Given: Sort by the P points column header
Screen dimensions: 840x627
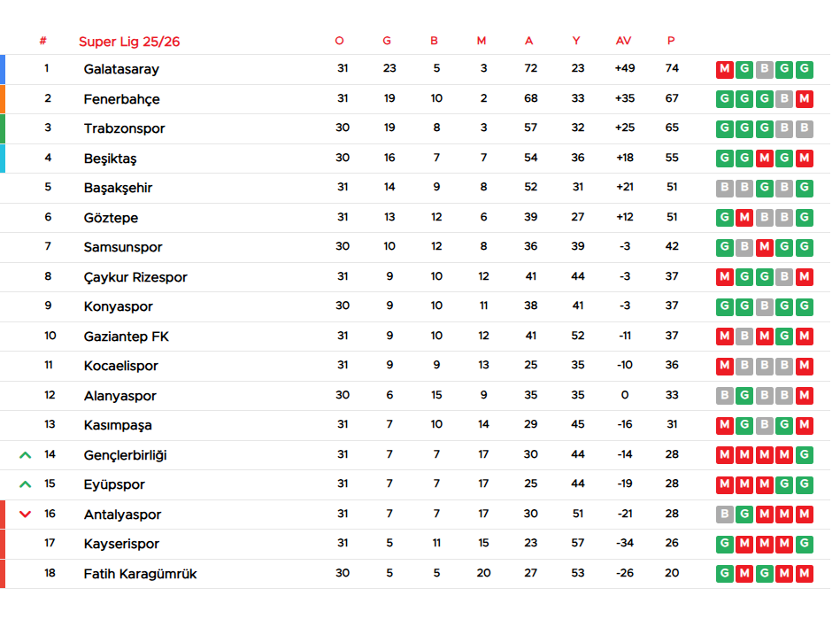Looking at the screenshot, I should click(671, 41).
